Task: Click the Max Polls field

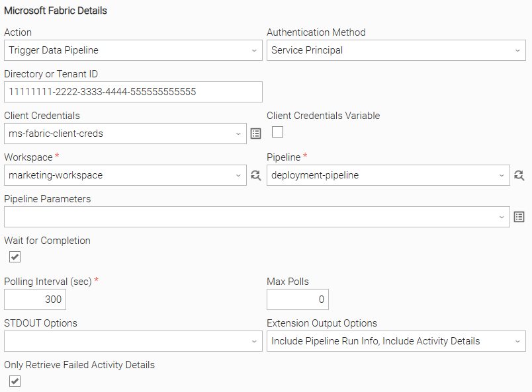Action: (x=298, y=299)
